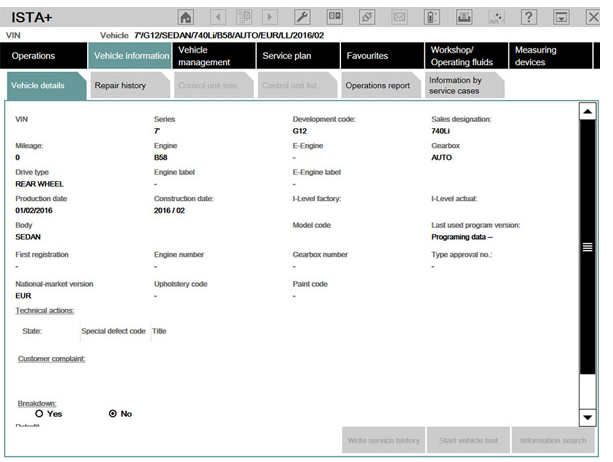Open Information by service cases sub-tab
Image resolution: width=613 pixels, height=462 pixels.
465,85
